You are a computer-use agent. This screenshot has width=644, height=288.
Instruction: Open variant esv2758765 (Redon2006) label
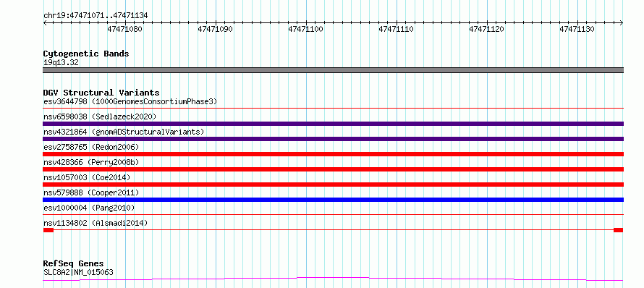point(91,147)
